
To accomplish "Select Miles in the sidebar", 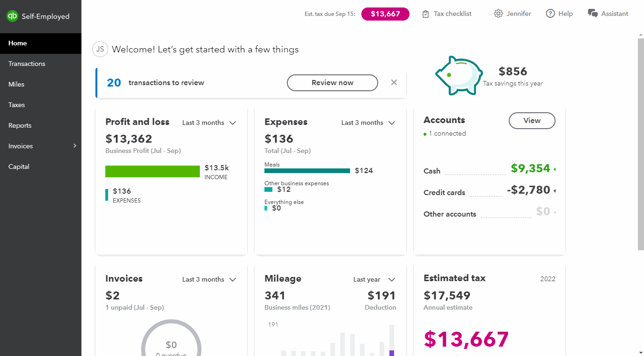I will 16,84.
